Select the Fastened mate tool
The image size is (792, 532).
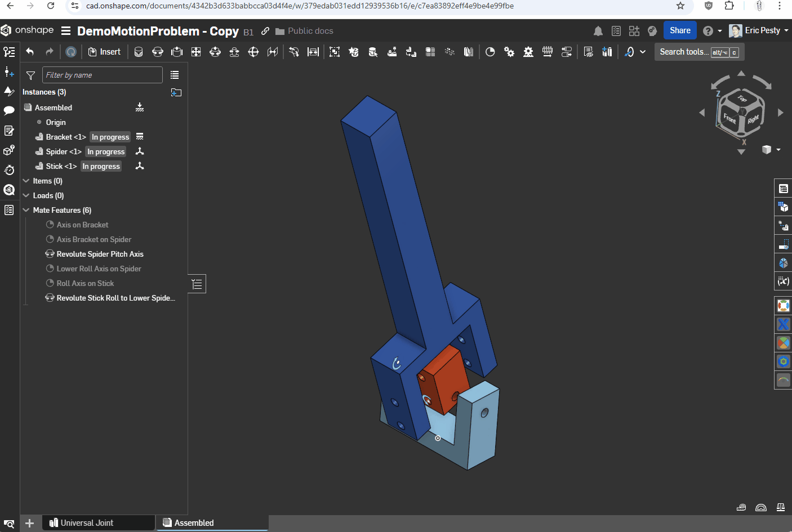[x=139, y=52]
